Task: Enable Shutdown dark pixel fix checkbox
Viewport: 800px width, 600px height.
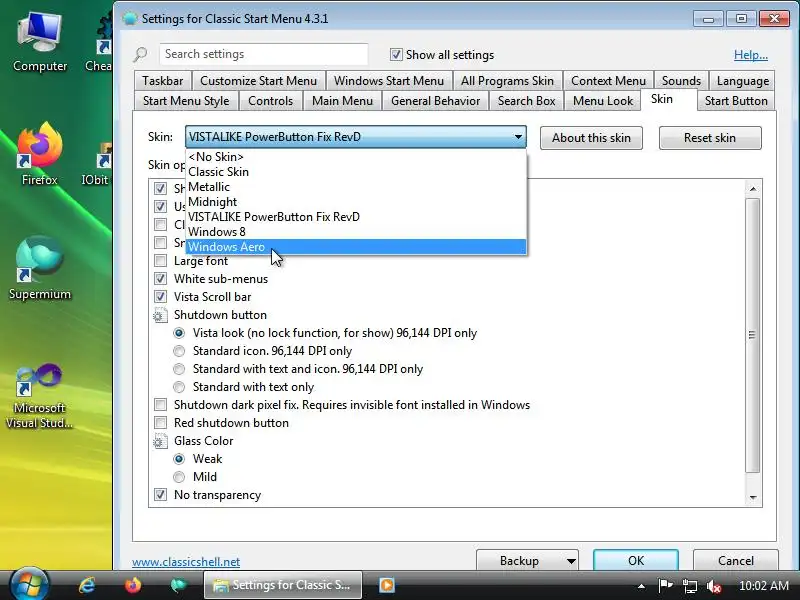Action: [160, 405]
